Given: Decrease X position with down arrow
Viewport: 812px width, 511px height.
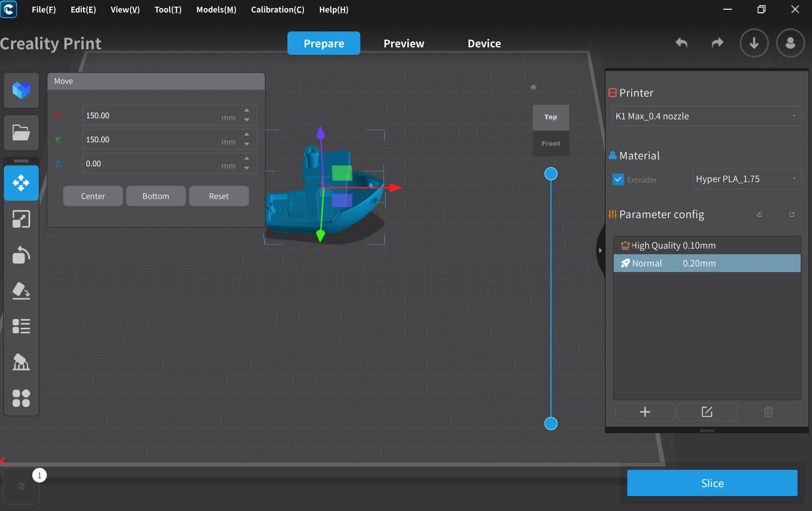Looking at the screenshot, I should (247, 120).
